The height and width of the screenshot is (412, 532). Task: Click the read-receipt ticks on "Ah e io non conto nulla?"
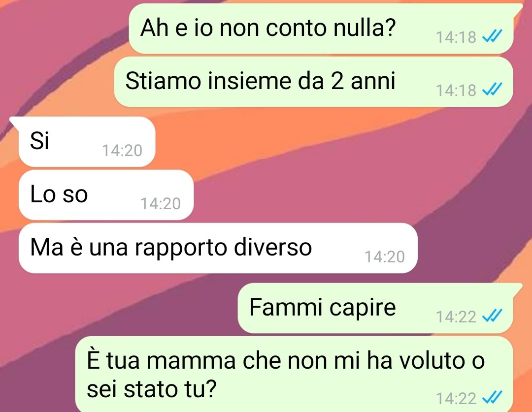pyautogui.click(x=492, y=36)
